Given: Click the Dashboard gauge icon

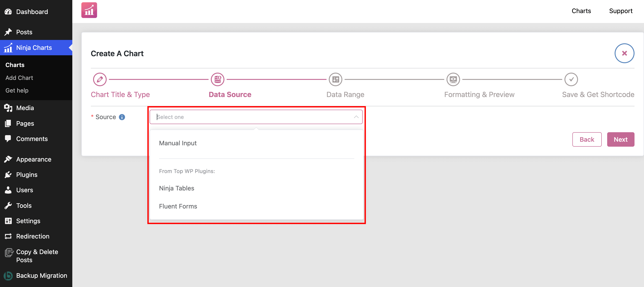Looking at the screenshot, I should tap(8, 12).
